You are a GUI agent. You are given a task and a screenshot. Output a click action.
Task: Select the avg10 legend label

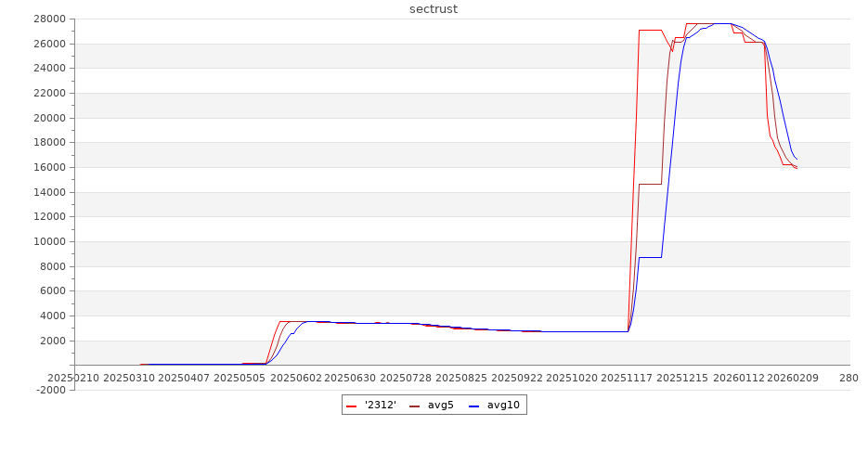point(502,406)
